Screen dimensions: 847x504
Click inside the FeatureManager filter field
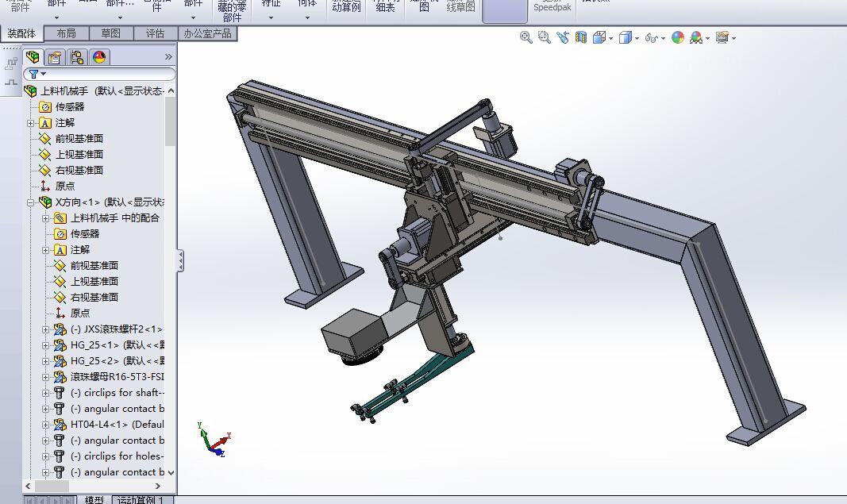[x=99, y=74]
